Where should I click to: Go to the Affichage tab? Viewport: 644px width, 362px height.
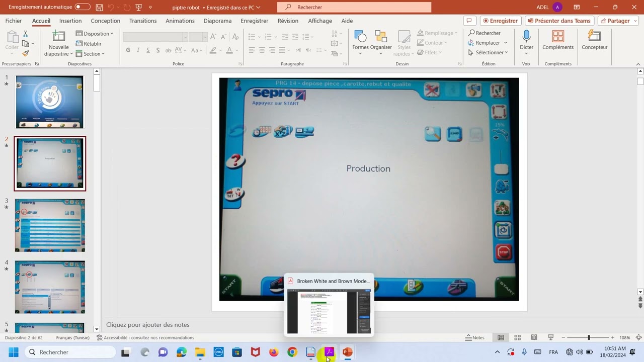click(x=320, y=21)
